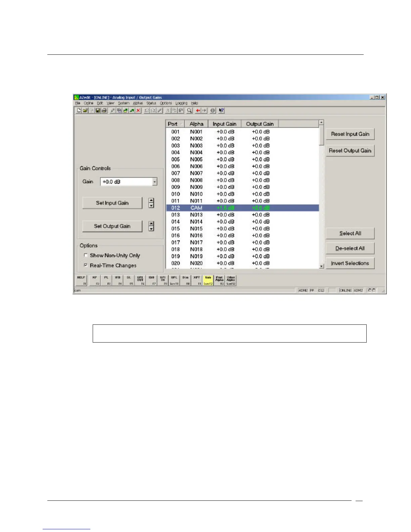411x532 pixels.
Task: Click the round info toolbar icon
Action: click(213, 110)
